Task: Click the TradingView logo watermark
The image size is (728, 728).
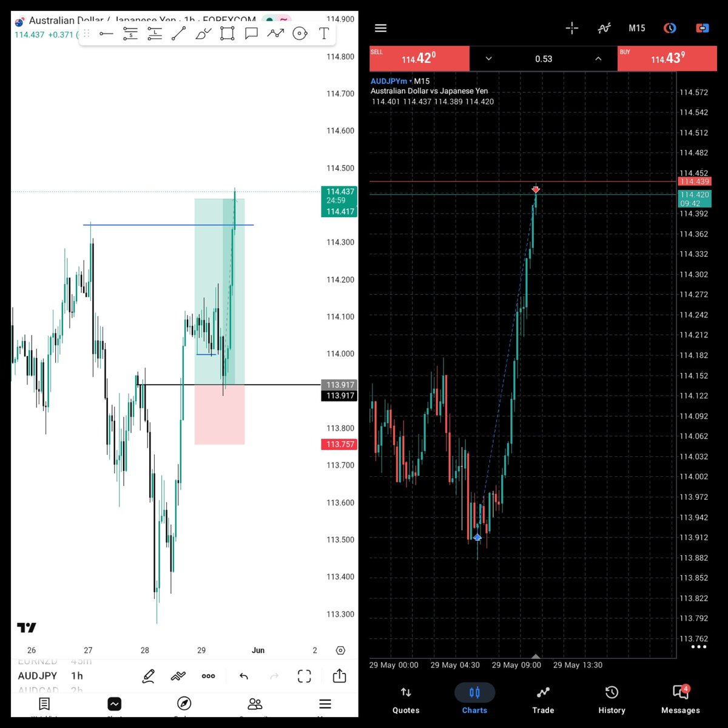Action: click(27, 627)
